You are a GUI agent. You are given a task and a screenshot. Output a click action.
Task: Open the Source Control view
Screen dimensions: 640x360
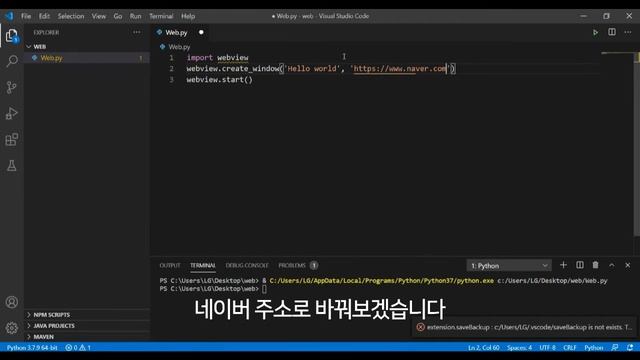click(x=12, y=87)
